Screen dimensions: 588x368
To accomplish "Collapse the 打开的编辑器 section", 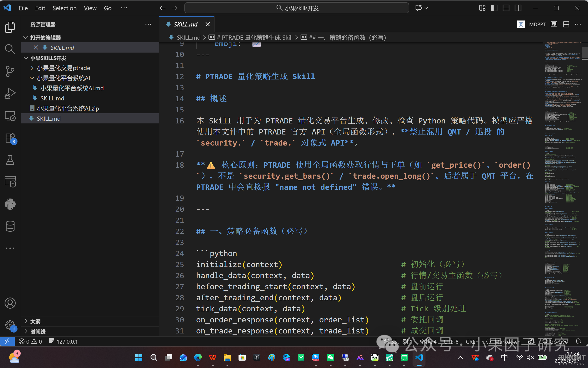I will coord(26,38).
